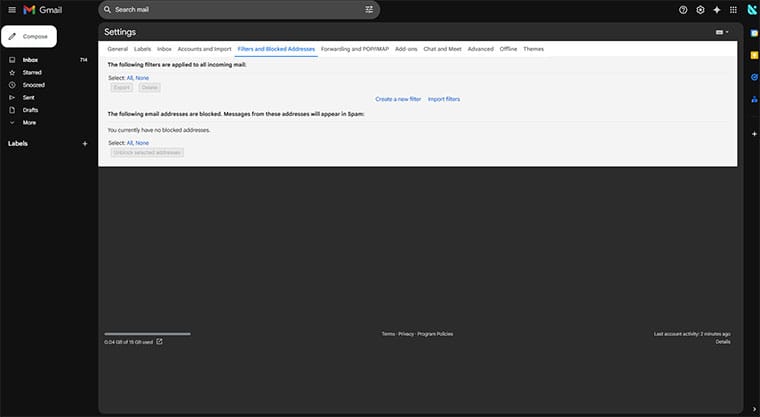Open the Gemini sparkle icon

(716, 9)
